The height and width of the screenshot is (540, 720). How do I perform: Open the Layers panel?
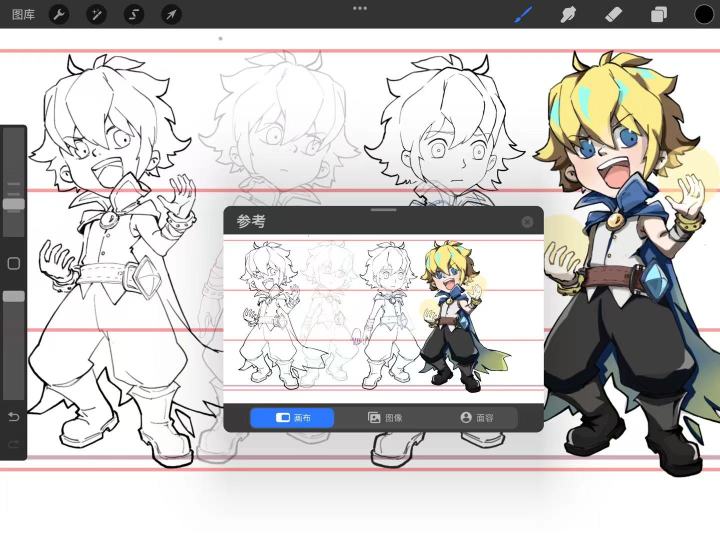coord(659,15)
